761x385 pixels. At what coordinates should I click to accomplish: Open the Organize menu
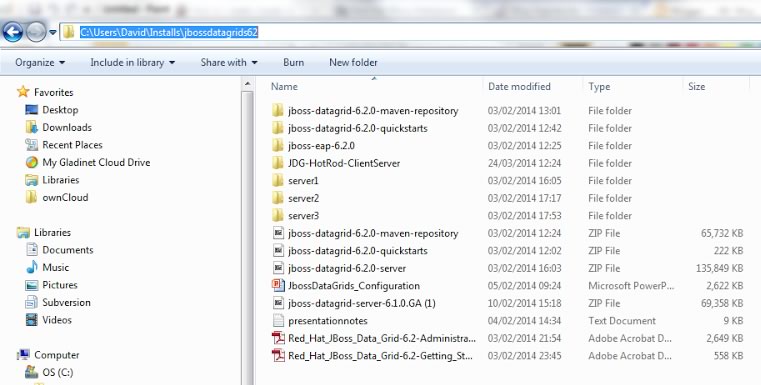[40, 63]
